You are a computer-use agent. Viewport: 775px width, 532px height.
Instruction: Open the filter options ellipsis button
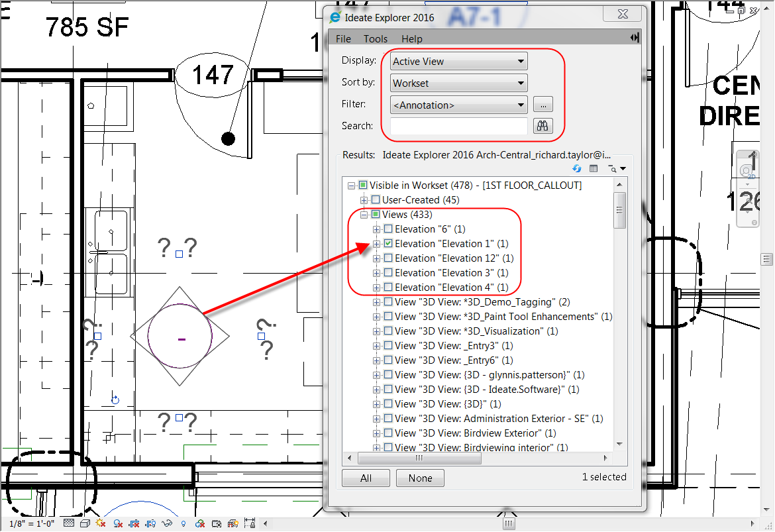pos(543,105)
